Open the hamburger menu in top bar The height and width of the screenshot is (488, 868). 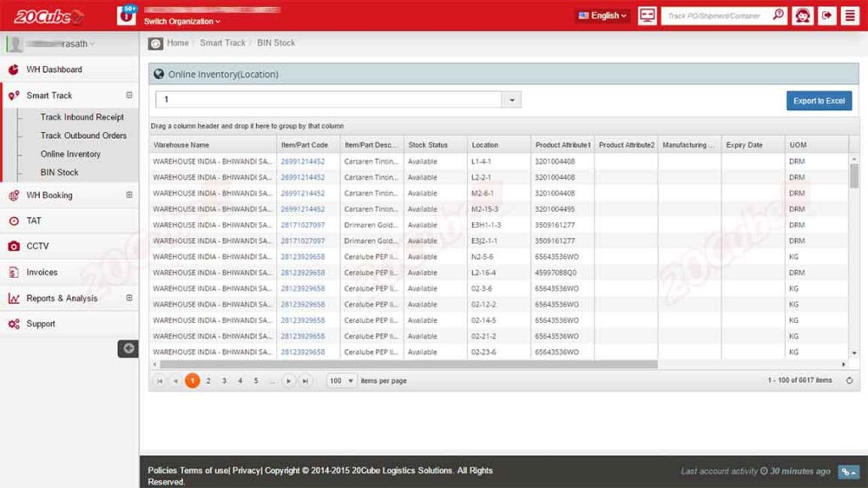[849, 16]
